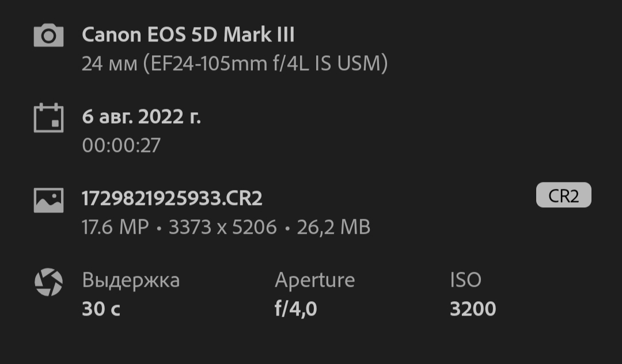Click the Выдержка label
Viewport: 622px width, 364px height.
[x=131, y=280]
